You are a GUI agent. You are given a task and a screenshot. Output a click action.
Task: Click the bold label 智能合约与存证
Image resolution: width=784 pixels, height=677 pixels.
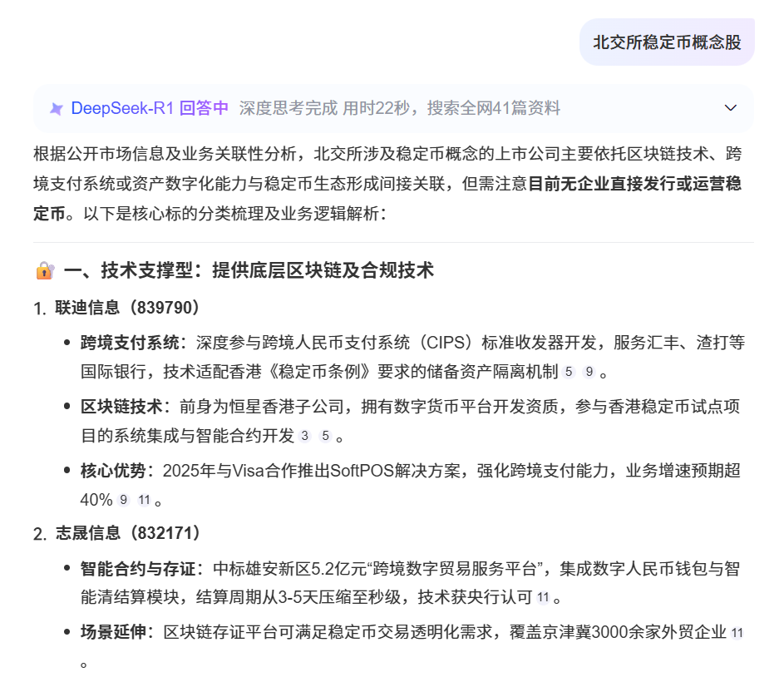click(x=138, y=569)
